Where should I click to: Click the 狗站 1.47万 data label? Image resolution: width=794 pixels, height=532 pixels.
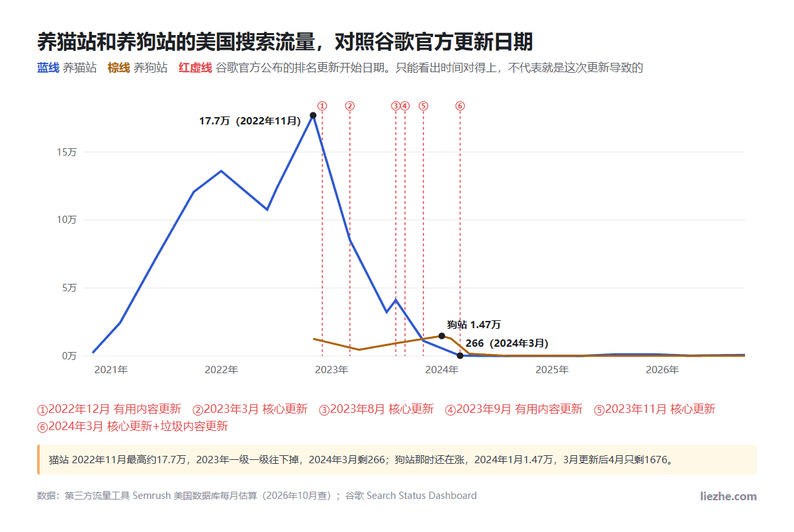474,324
